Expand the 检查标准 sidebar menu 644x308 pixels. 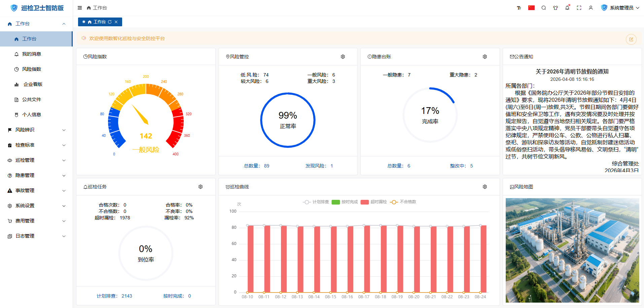(36, 145)
